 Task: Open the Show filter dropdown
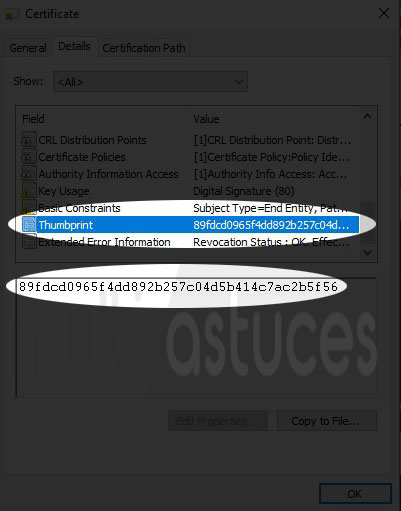[x=150, y=81]
